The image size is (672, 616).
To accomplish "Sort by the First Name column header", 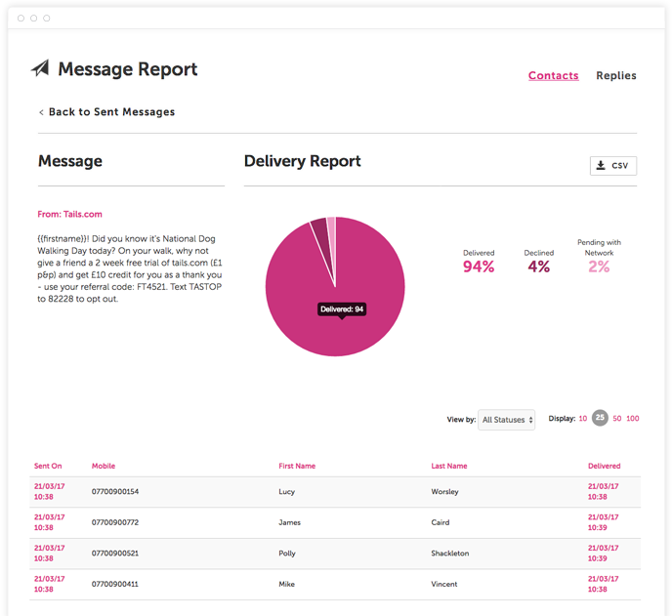I will (x=297, y=466).
